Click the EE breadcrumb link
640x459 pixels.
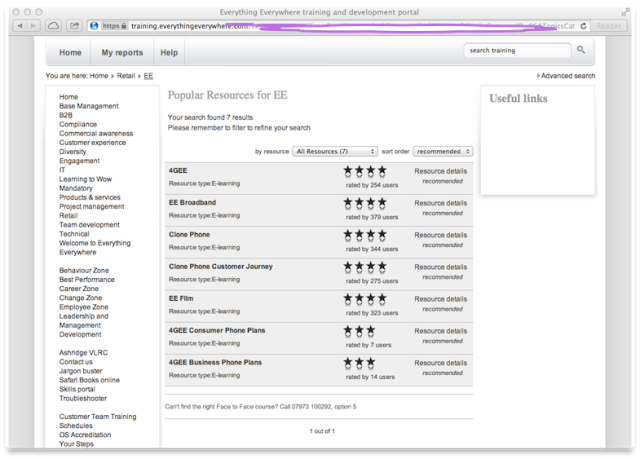click(148, 76)
